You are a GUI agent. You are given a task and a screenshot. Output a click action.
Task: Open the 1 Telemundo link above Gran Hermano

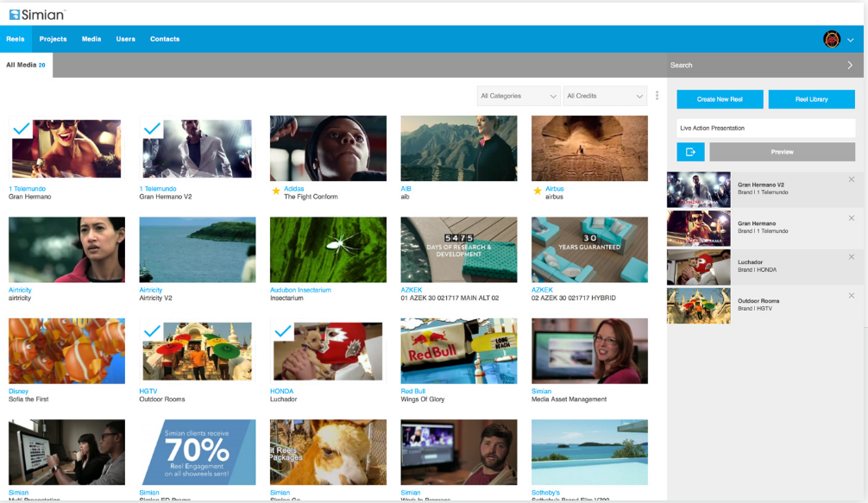click(27, 189)
